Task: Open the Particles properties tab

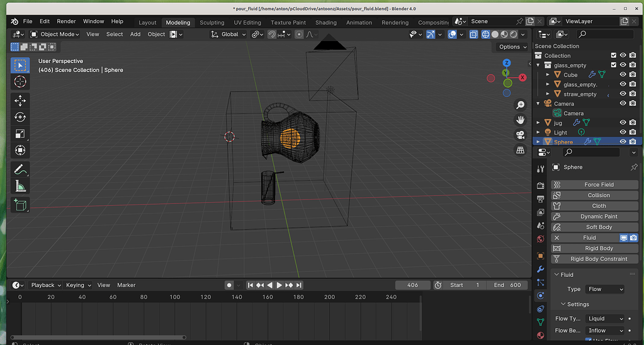Action: click(x=541, y=283)
